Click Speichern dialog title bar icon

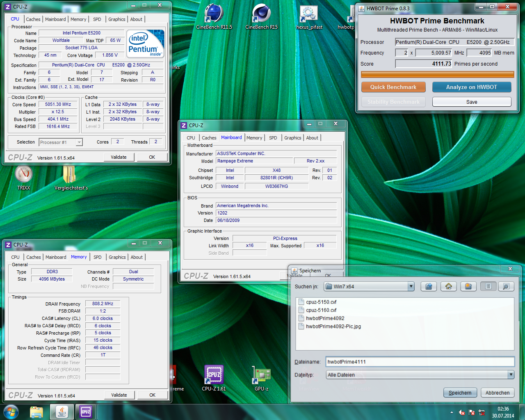tap(294, 270)
